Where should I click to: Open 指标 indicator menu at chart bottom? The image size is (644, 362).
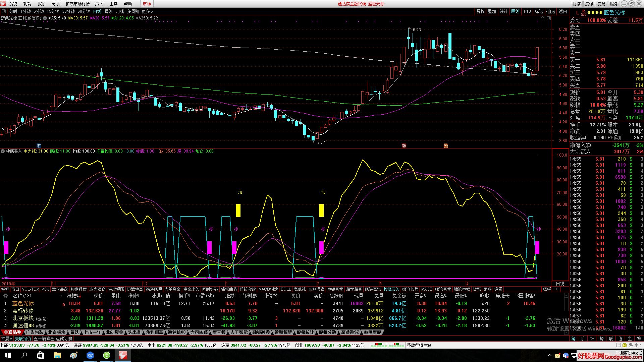(x=5, y=289)
